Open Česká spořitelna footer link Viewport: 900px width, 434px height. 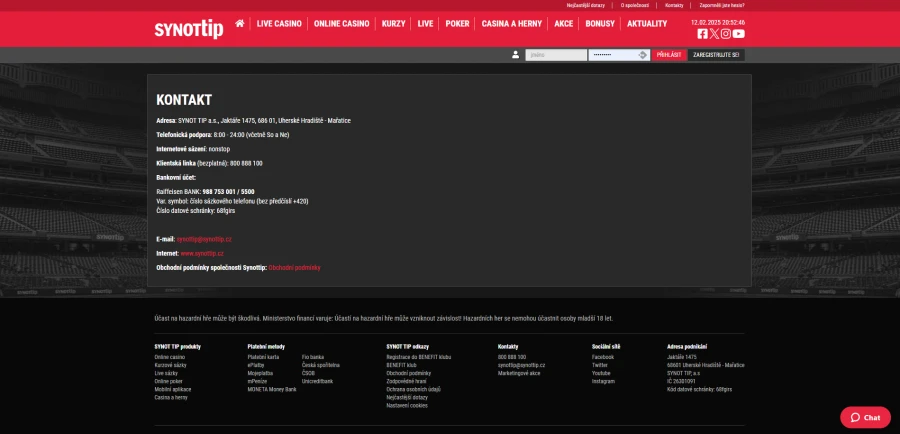click(321, 365)
